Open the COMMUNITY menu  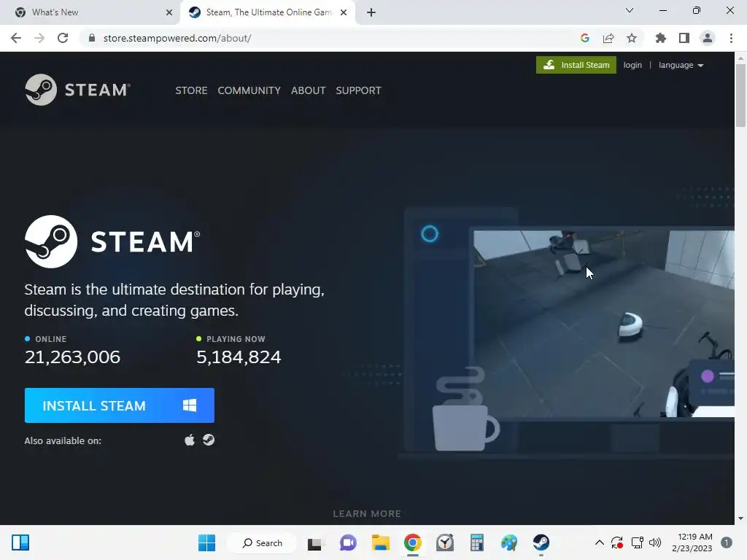pyautogui.click(x=249, y=90)
